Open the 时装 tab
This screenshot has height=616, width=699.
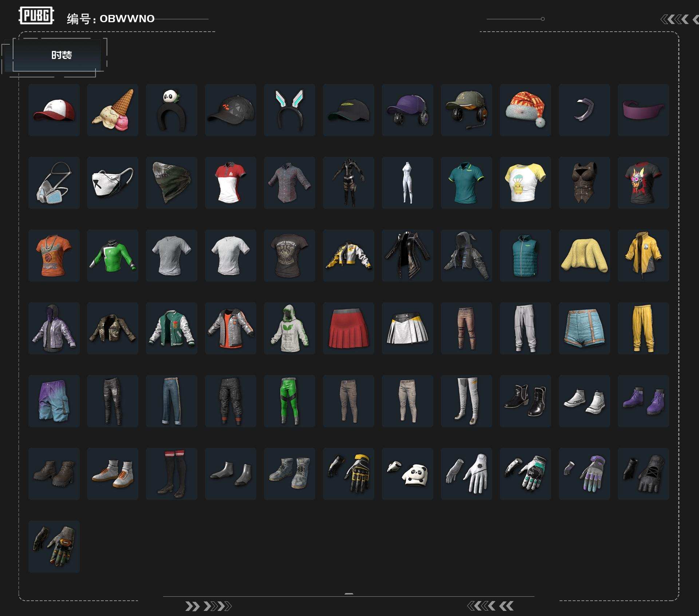point(57,55)
